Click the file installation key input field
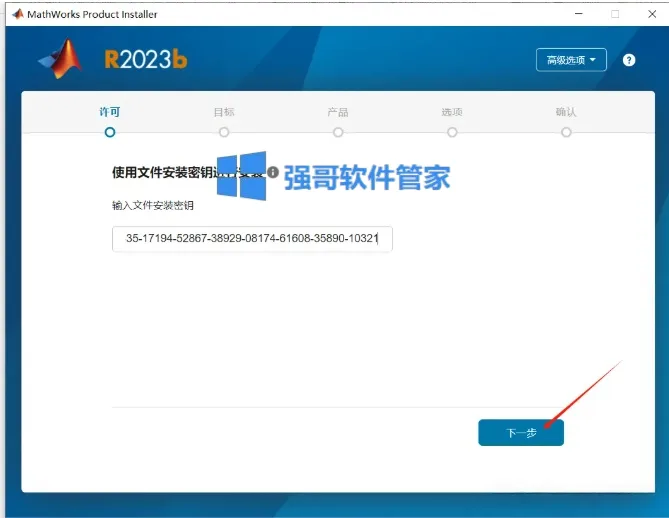The width and height of the screenshot is (669, 518). tap(252, 239)
